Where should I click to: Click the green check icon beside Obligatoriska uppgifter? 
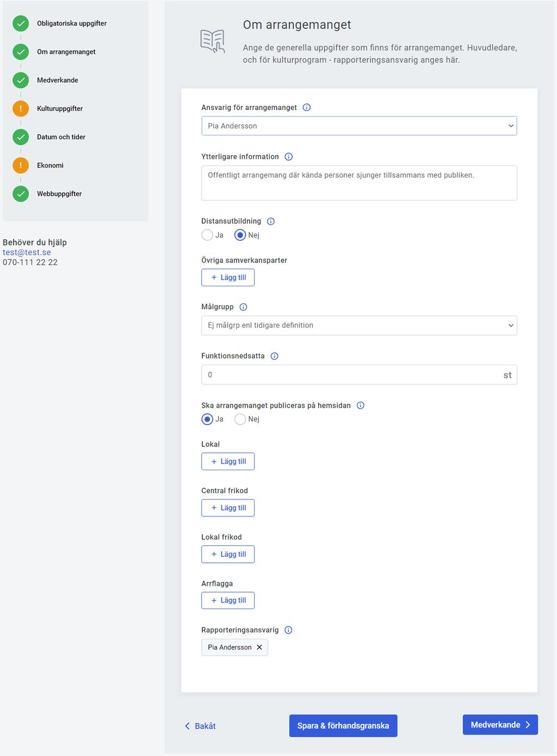[x=21, y=23]
